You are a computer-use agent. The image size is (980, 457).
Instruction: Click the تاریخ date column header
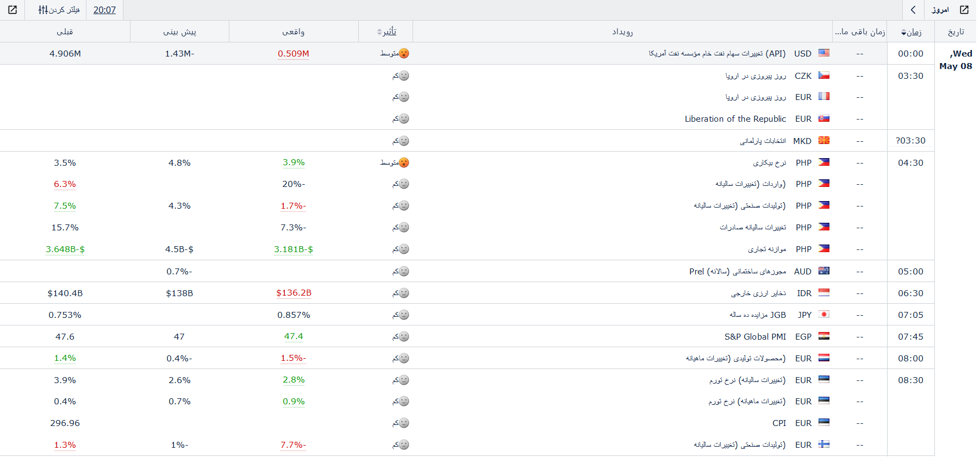(956, 32)
